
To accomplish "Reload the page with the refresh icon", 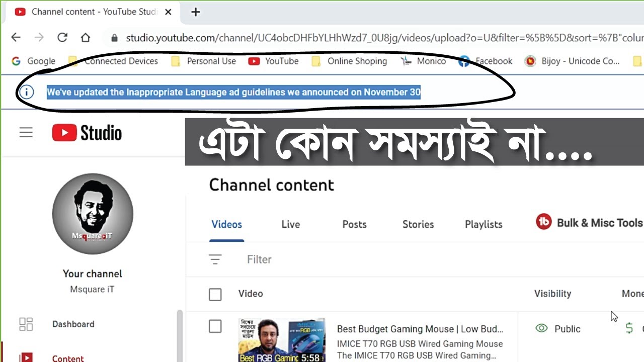I will click(62, 38).
